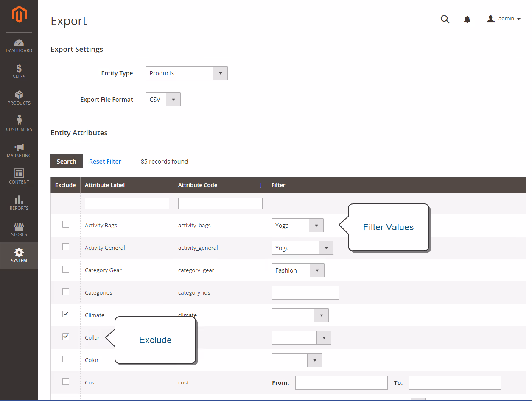Uncheck the Climate exclude checkbox
Viewport: 532px width, 401px height.
click(x=65, y=314)
